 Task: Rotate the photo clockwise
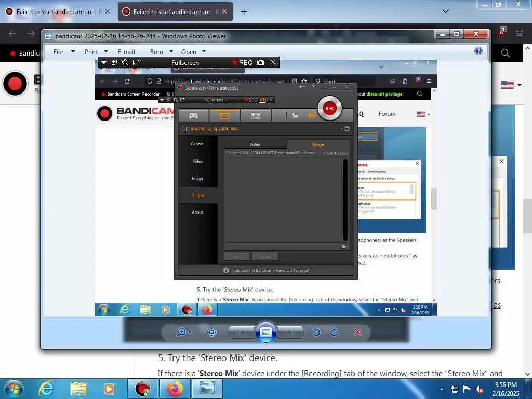(x=334, y=332)
